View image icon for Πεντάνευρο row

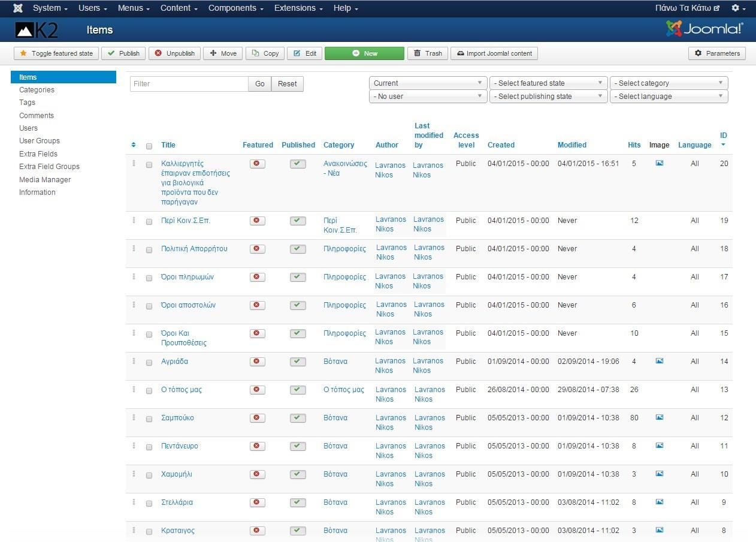click(660, 445)
